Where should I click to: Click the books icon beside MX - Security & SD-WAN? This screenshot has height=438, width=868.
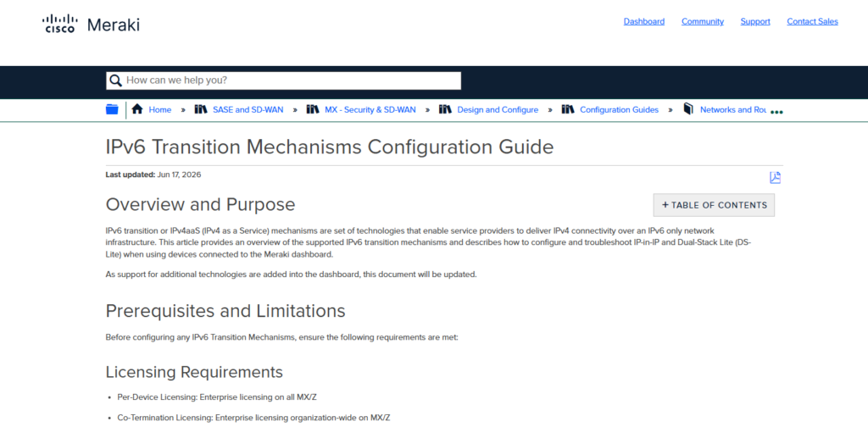(313, 109)
